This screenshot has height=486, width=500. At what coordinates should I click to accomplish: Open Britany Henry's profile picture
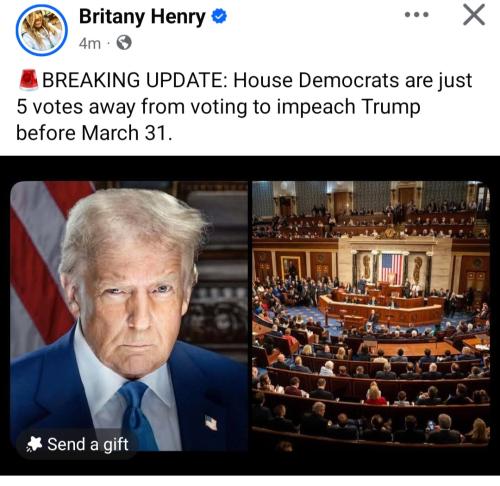point(42,30)
